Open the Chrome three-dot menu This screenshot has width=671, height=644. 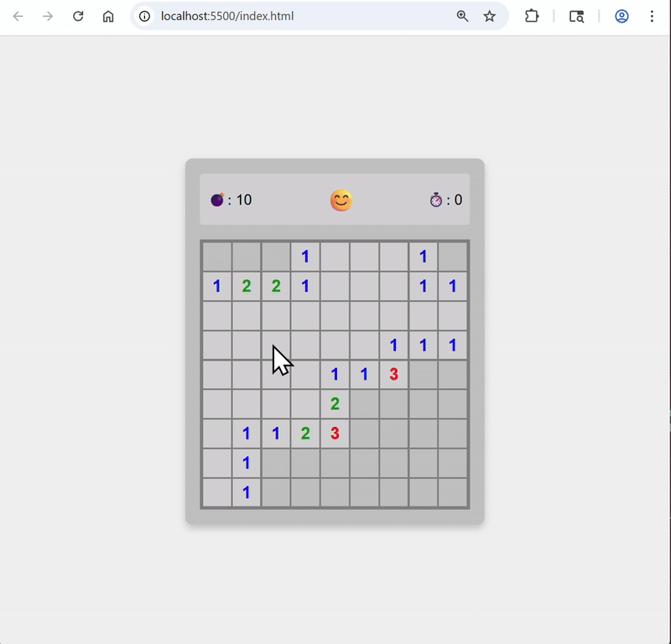[x=653, y=16]
